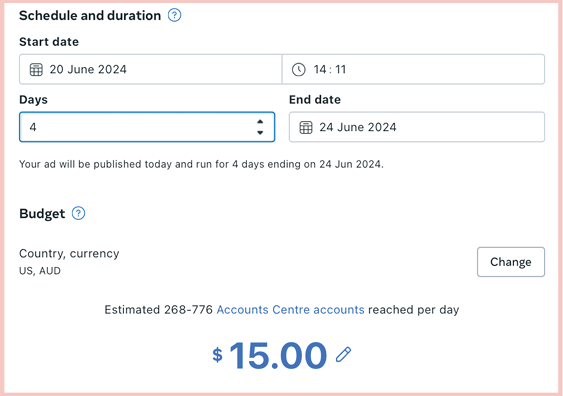
Task: Click the hour value 14 in time field
Action: 320,69
